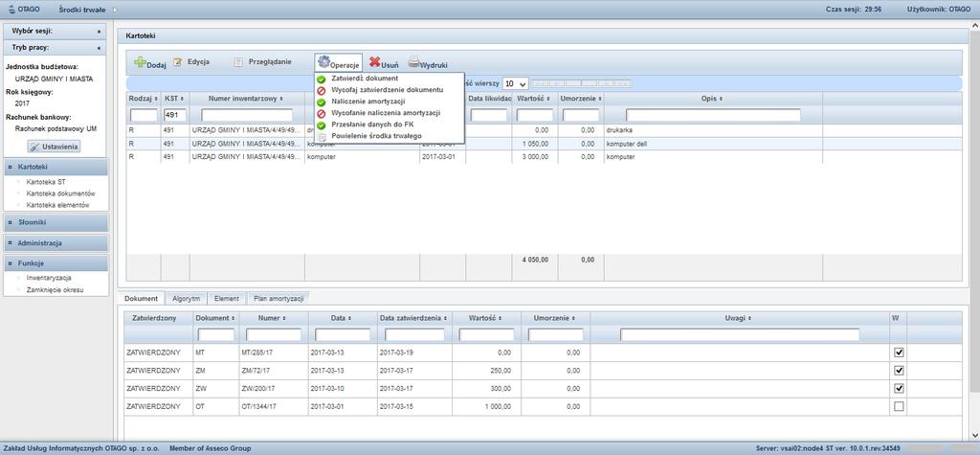This screenshot has width=980, height=455.
Task: Choose Naliczenie amortyzacji menu item
Action: click(x=368, y=102)
